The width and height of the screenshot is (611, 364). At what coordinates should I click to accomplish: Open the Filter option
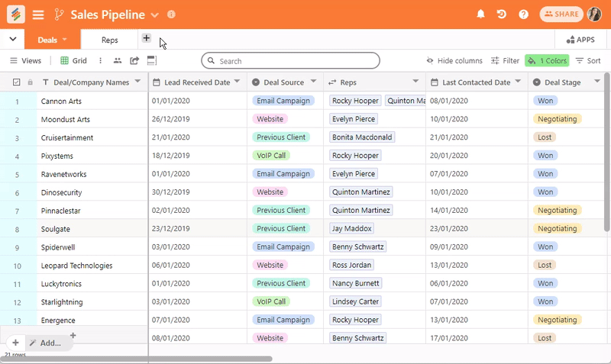(x=505, y=61)
